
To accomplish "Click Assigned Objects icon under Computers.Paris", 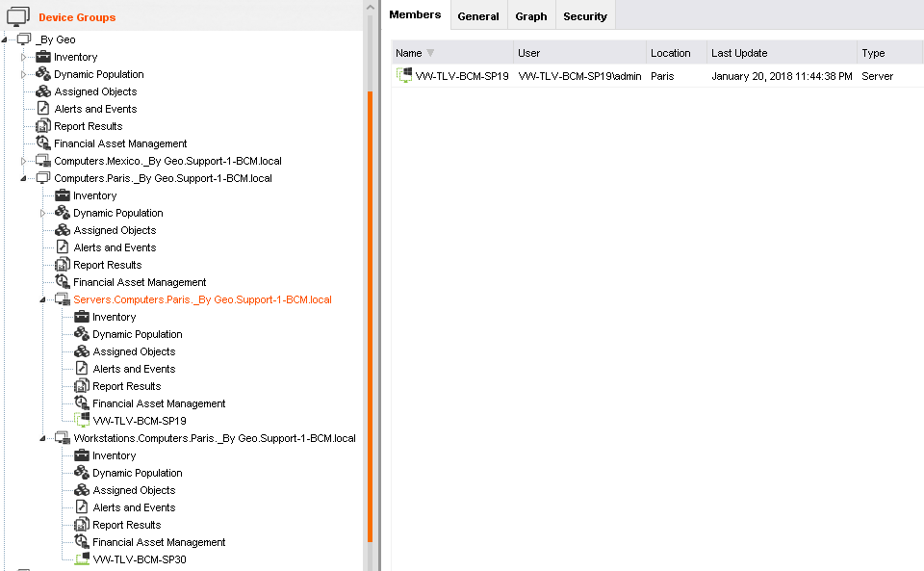I will (x=63, y=230).
